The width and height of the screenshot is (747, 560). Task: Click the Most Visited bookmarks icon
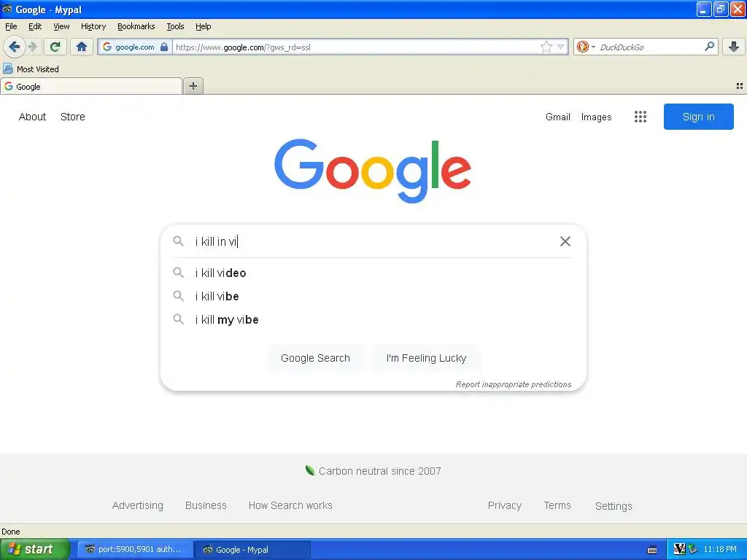click(7, 69)
